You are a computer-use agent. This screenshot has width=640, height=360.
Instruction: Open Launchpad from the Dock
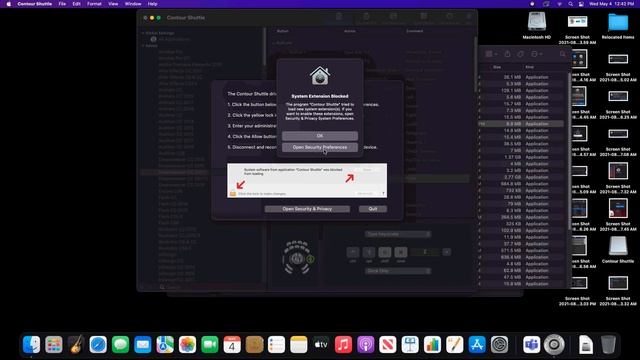tap(53, 345)
